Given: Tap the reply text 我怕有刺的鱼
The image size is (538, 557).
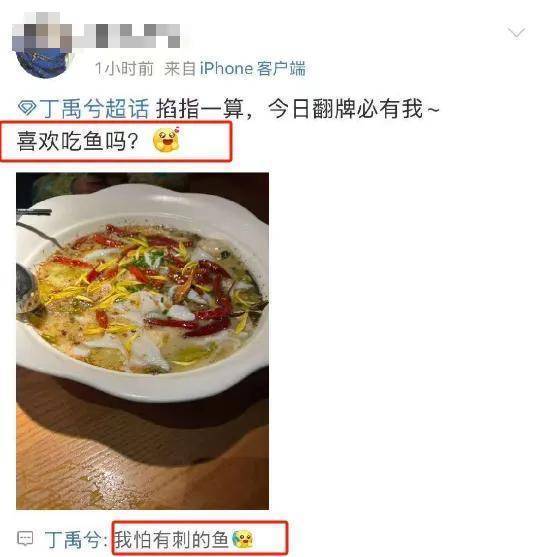Looking at the screenshot, I should 171,540.
